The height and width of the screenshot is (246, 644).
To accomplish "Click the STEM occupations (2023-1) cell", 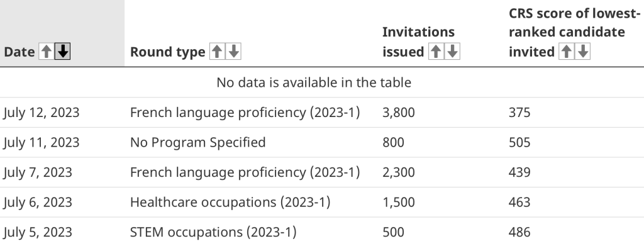I will (x=213, y=232).
